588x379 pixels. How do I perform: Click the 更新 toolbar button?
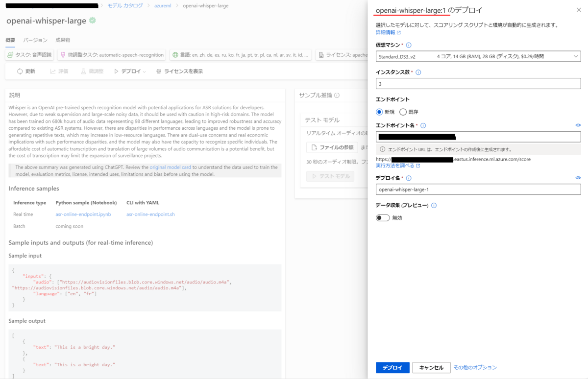pyautogui.click(x=26, y=71)
